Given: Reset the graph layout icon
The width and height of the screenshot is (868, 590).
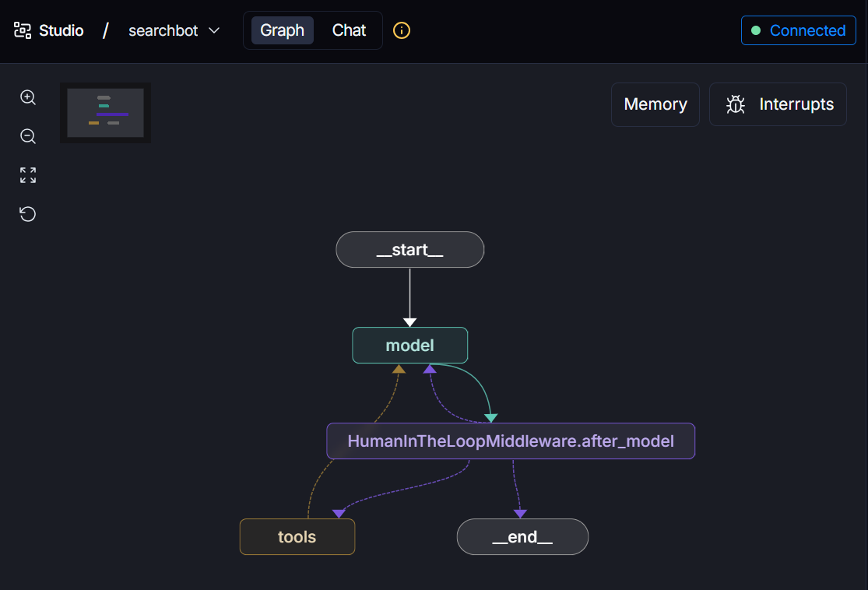Looking at the screenshot, I should [x=28, y=214].
